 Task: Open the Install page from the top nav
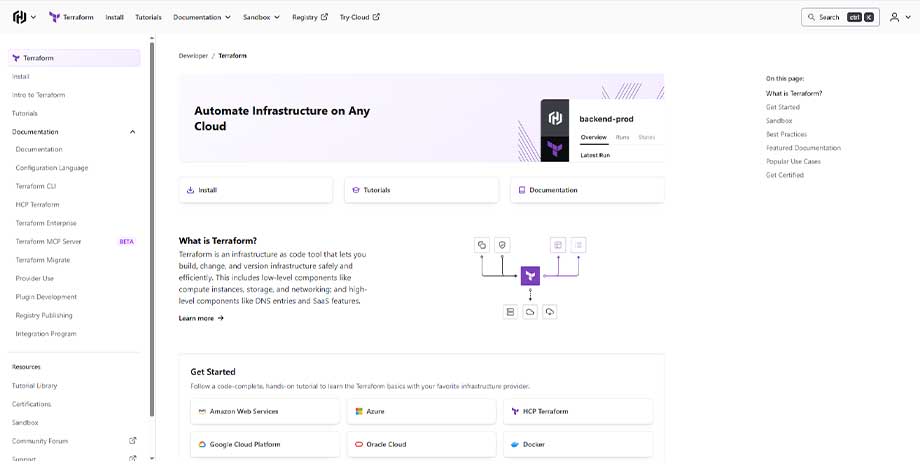(x=114, y=18)
